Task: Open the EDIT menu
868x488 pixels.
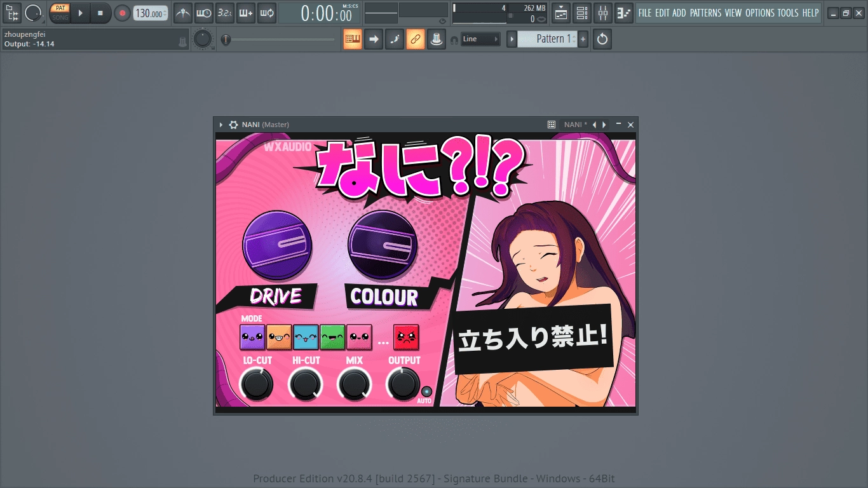Action: click(x=662, y=13)
